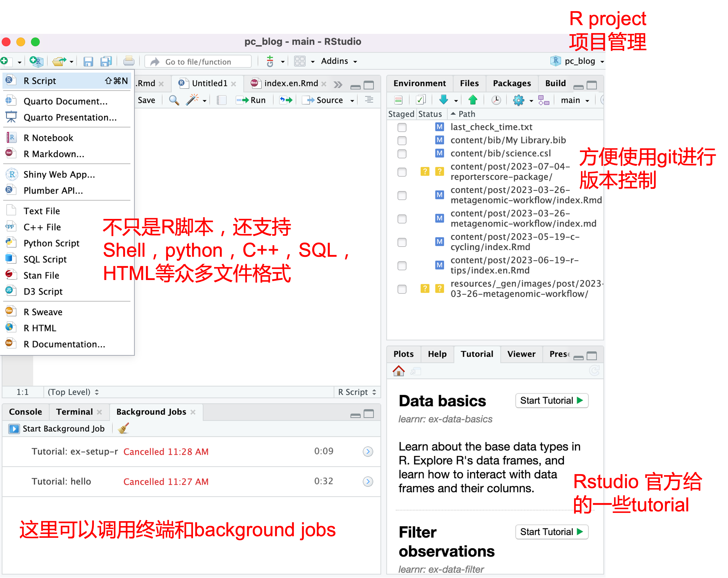Image resolution: width=728 pixels, height=578 pixels.
Task: Choose Shiny Web App... menu entry
Action: coord(67,174)
